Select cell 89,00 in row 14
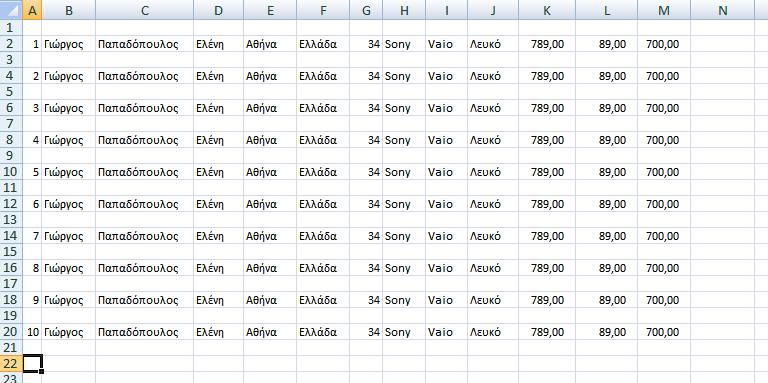This screenshot has width=768, height=383. 606,236
